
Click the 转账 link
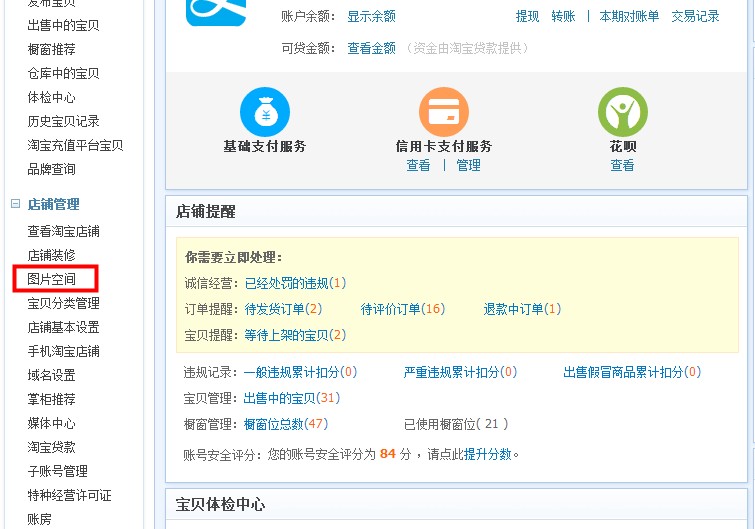(563, 16)
